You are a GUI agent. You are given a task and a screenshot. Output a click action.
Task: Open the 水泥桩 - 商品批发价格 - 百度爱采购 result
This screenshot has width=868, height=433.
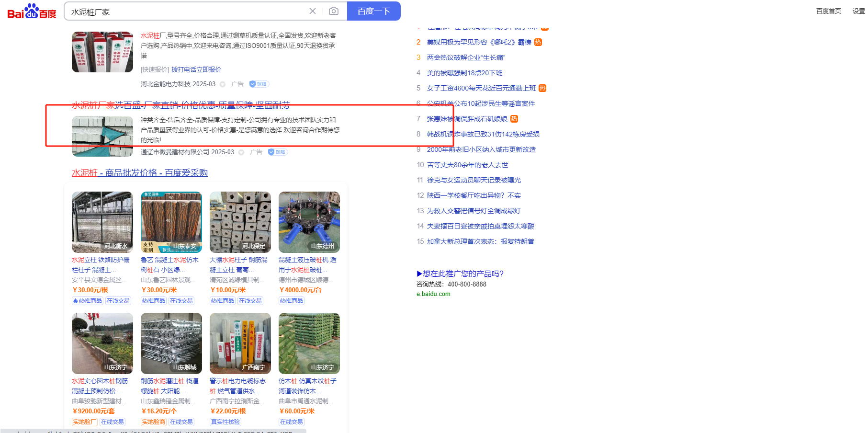pos(140,172)
